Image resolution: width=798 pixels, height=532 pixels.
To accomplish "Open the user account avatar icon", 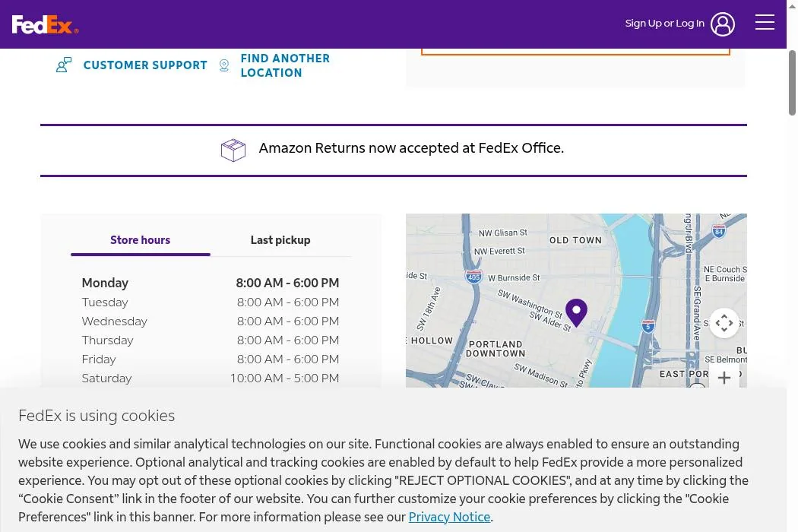I will (x=723, y=24).
